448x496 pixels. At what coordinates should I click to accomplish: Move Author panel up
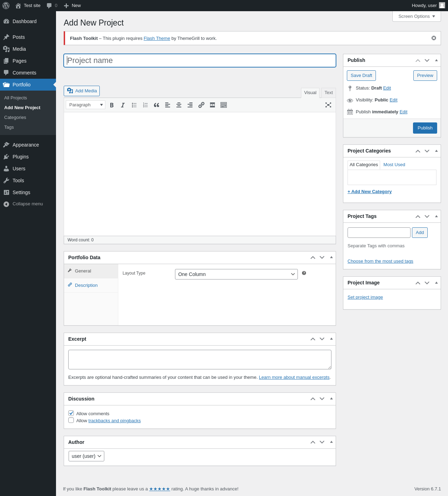[x=313, y=442]
